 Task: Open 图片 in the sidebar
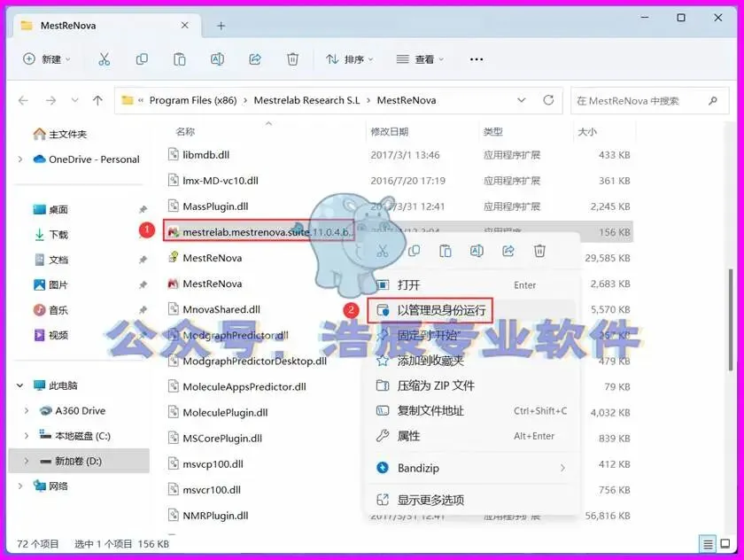50,284
